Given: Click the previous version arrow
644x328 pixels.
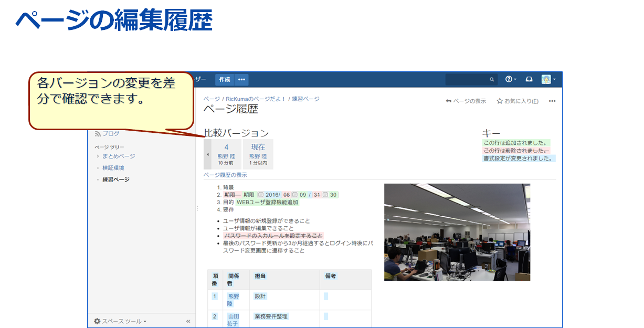Looking at the screenshot, I should coord(207,154).
